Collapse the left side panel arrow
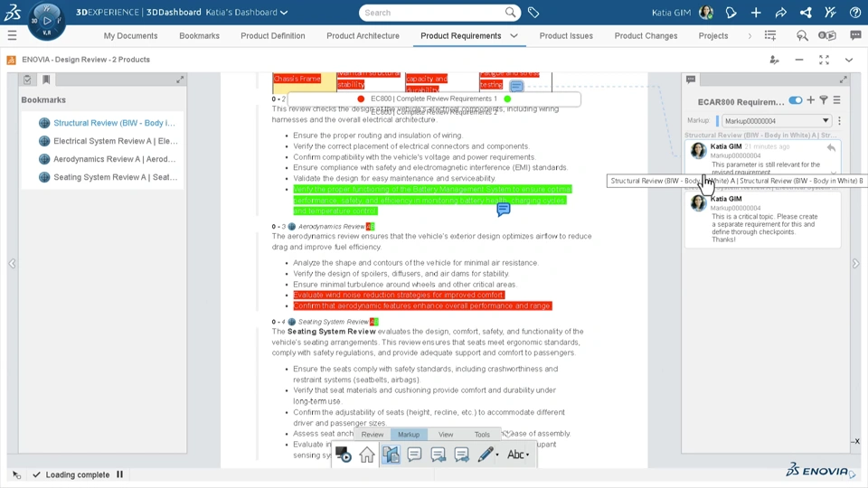868x488 pixels. click(12, 264)
